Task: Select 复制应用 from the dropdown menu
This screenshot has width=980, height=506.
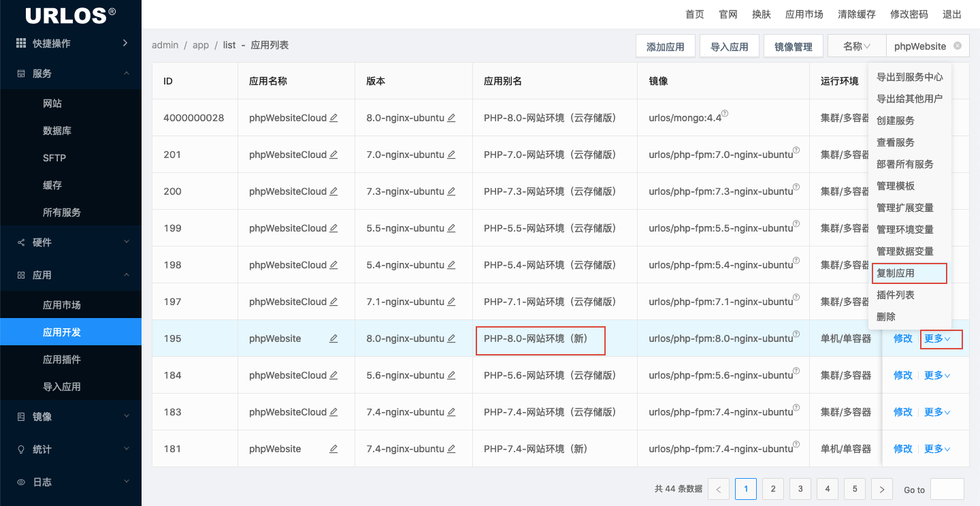Action: pos(896,273)
